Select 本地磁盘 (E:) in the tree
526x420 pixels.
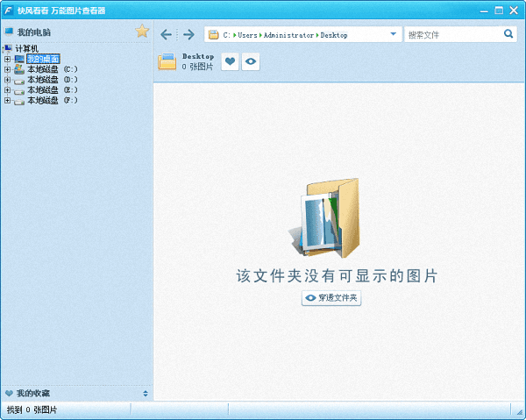[x=53, y=89]
